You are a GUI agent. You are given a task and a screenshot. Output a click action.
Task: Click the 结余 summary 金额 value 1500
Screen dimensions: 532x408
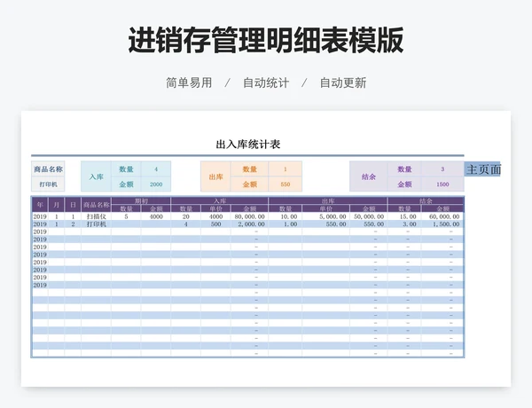click(x=442, y=184)
